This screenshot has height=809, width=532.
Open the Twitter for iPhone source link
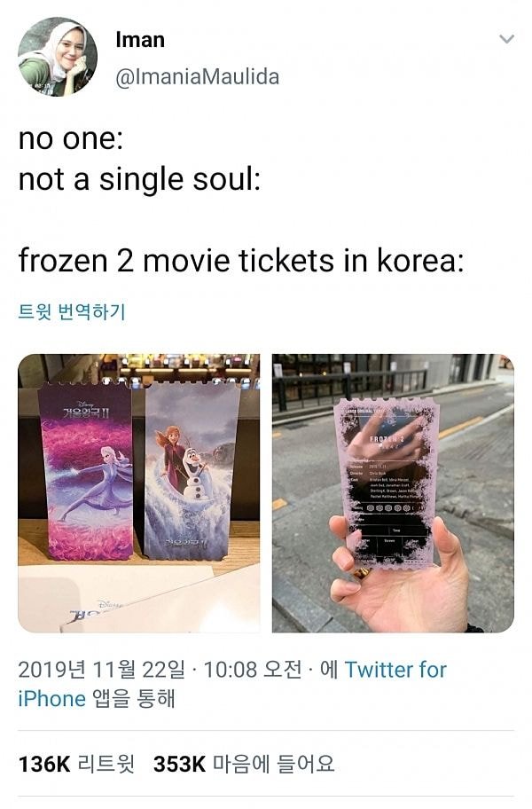(x=232, y=684)
